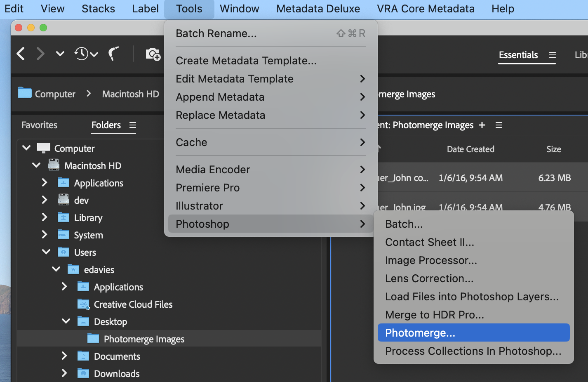Expand the top-level Applications folder
This screenshot has height=382, width=588.
point(45,182)
